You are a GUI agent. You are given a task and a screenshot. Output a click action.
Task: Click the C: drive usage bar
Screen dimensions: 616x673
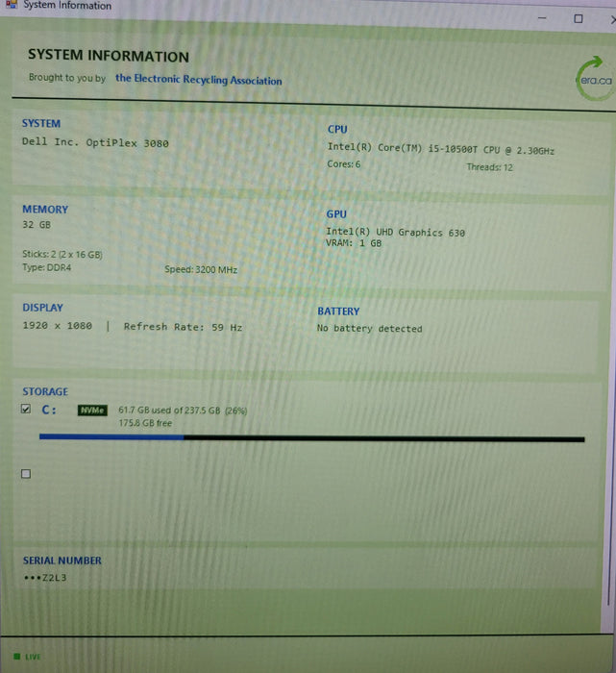click(x=312, y=437)
